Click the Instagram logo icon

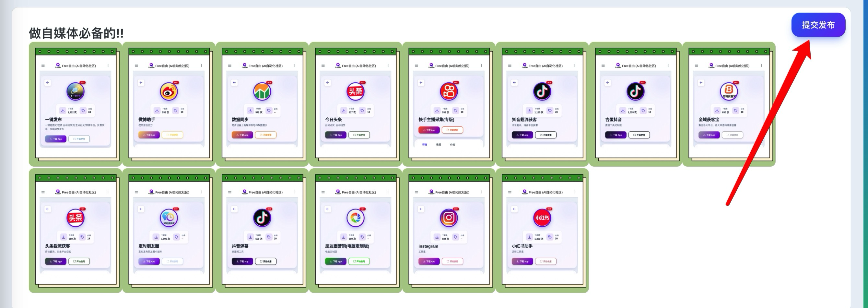(449, 218)
